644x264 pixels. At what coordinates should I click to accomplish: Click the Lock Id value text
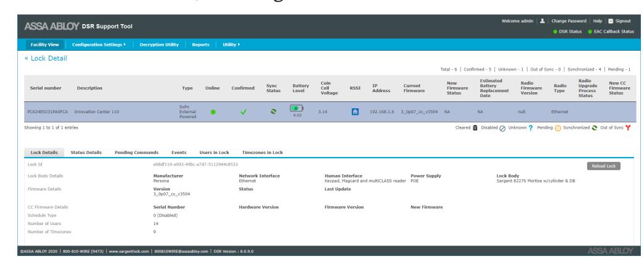[x=195, y=164]
